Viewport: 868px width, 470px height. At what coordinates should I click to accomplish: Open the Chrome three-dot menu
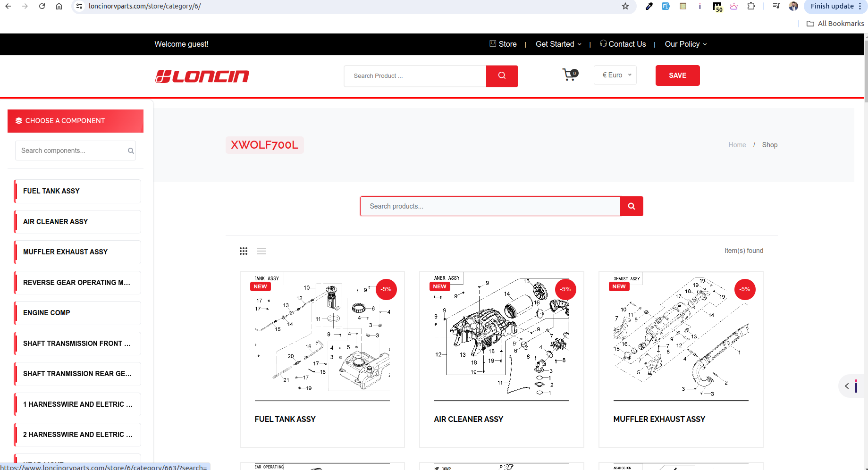(x=860, y=6)
